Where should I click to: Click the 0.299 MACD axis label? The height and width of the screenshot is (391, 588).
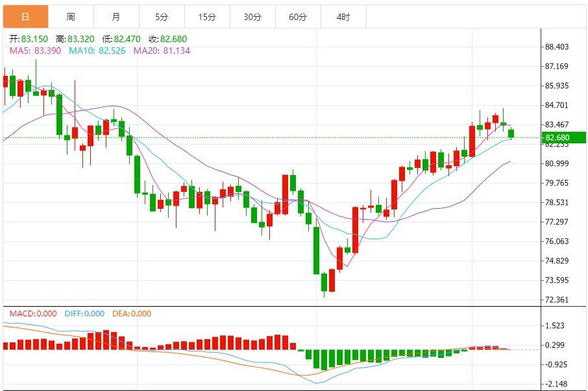pos(555,346)
